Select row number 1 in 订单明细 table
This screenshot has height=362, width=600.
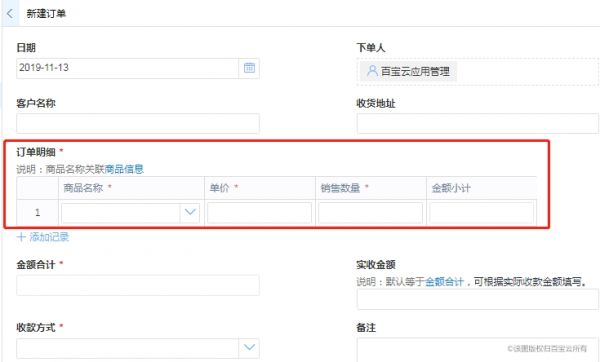tap(38, 212)
